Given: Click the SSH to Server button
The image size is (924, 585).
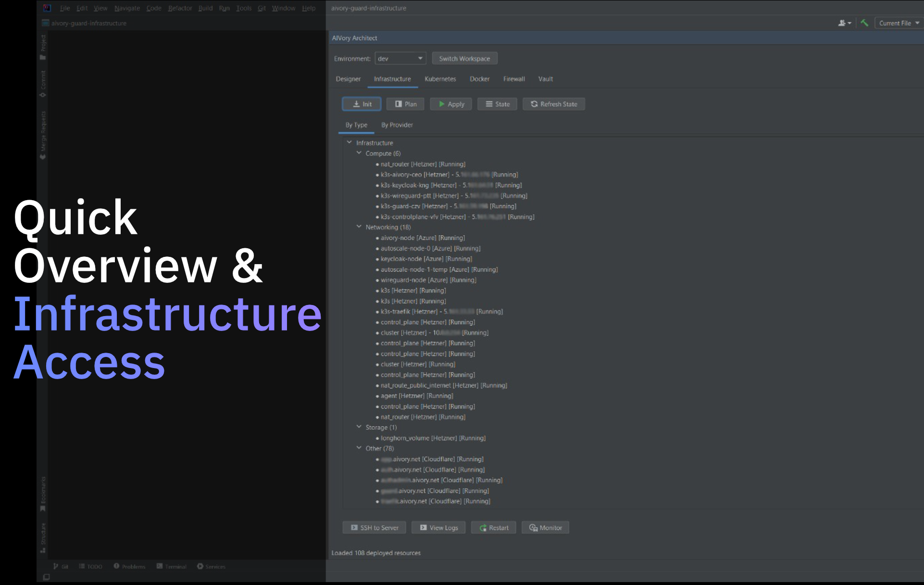Looking at the screenshot, I should 374,527.
